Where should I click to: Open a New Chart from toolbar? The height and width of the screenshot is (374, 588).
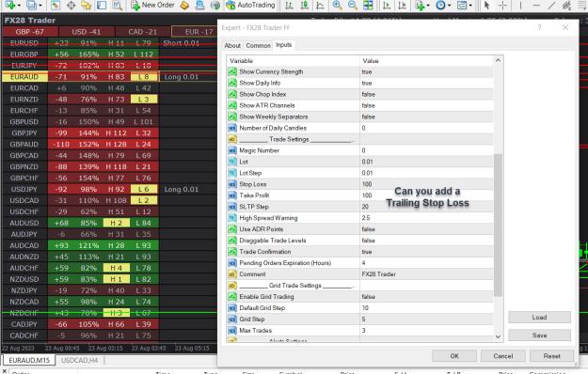tap(9, 5)
